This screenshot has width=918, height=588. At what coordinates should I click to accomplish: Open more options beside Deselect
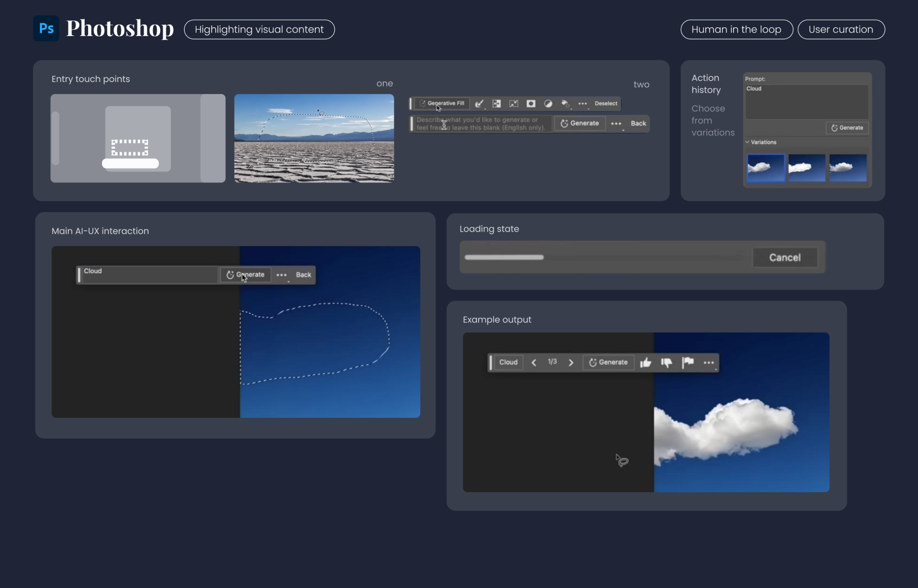(582, 103)
